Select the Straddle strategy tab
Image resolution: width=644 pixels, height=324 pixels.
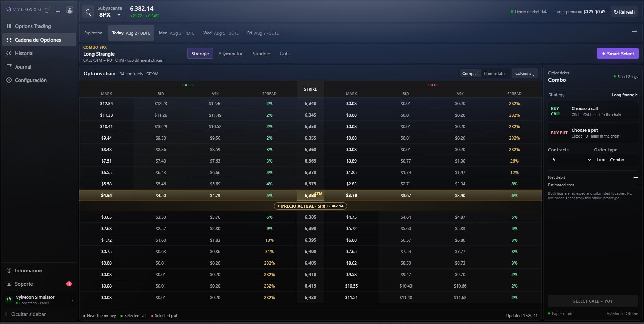click(261, 54)
